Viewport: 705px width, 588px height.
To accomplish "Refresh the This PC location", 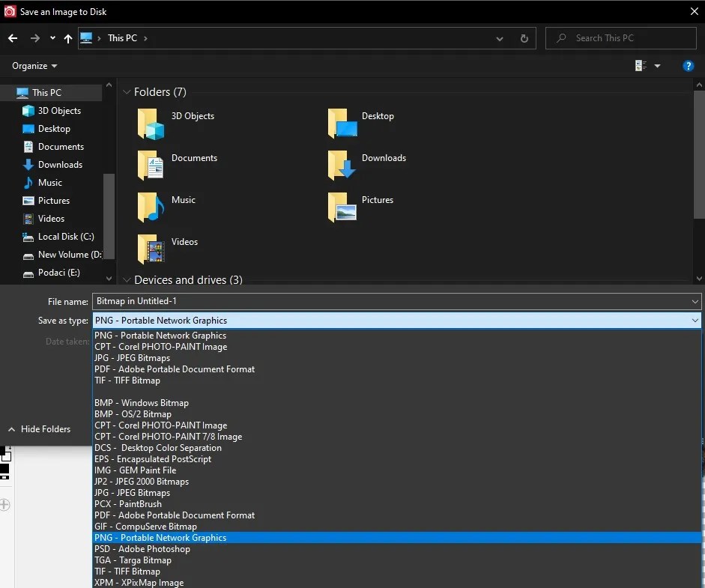I will click(x=524, y=39).
